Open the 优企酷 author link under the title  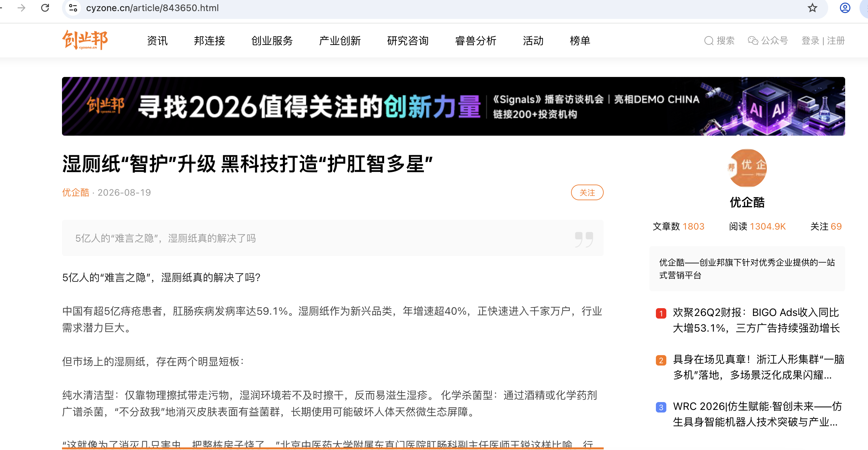pyautogui.click(x=75, y=192)
